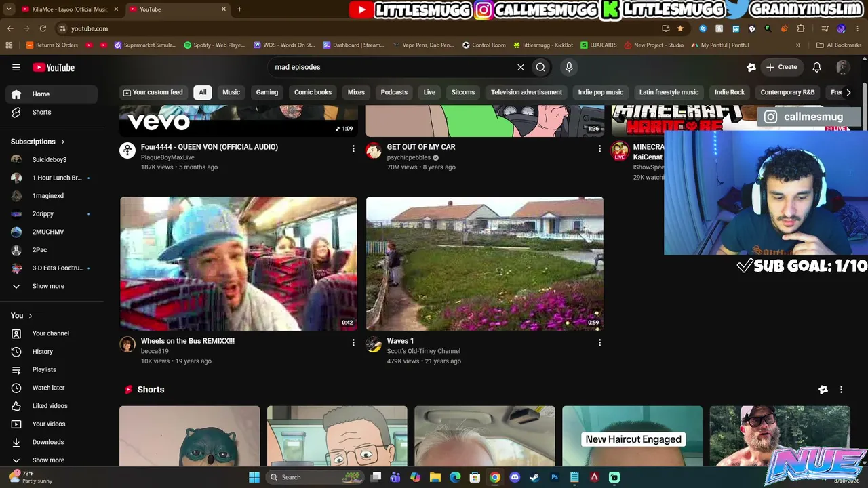
Task: Select the All filter chip
Action: point(203,92)
